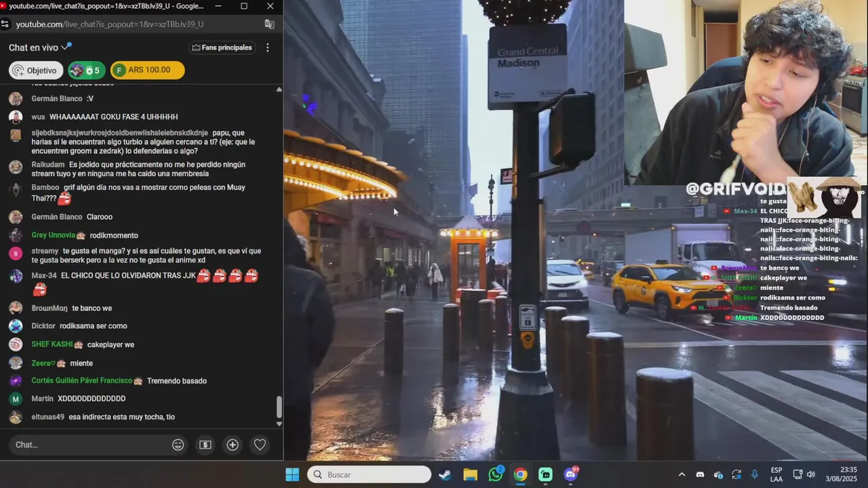The width and height of the screenshot is (868, 488).
Task: Click the streamer webcam overlay
Action: (746, 92)
